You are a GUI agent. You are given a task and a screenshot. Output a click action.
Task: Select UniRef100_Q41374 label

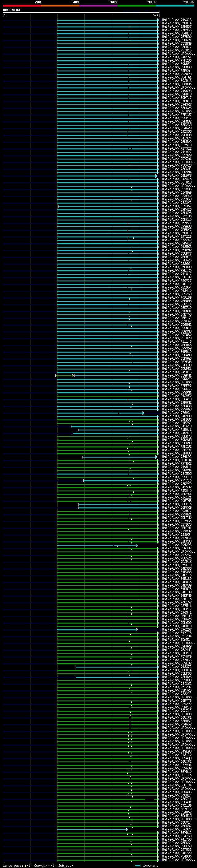coord(177,138)
